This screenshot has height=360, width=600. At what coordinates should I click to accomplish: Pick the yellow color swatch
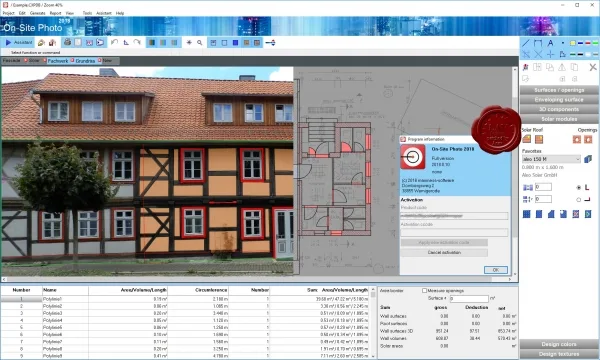coord(573,43)
